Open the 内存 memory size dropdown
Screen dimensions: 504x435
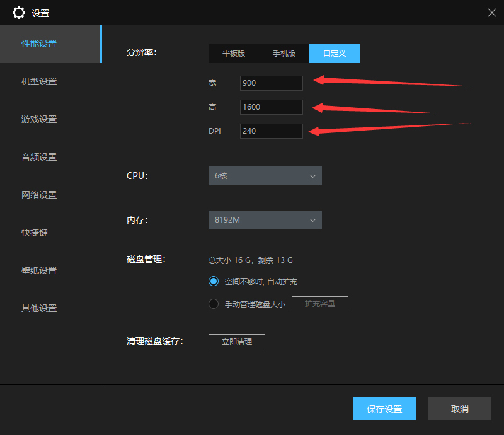(x=265, y=220)
